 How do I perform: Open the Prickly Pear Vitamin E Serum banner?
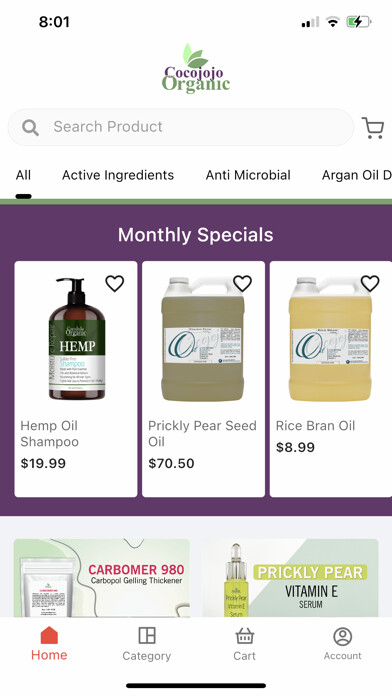pos(290,578)
